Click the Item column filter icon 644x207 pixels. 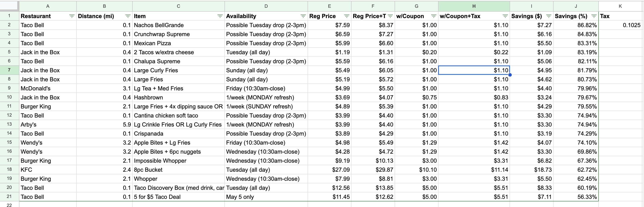pos(220,16)
